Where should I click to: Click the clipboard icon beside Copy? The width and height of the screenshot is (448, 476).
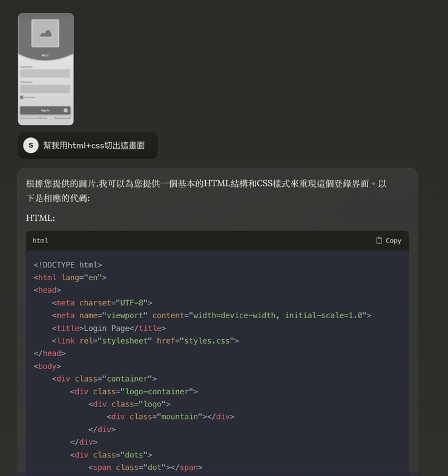click(379, 240)
